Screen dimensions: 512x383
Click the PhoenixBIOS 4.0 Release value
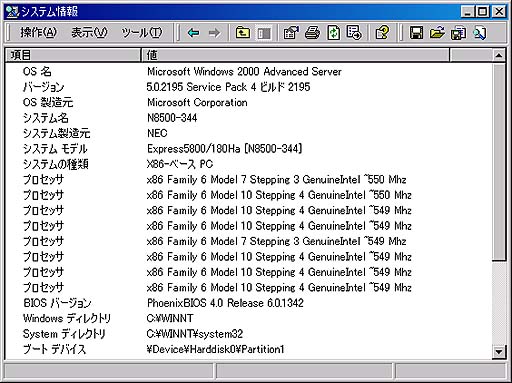[x=225, y=303]
